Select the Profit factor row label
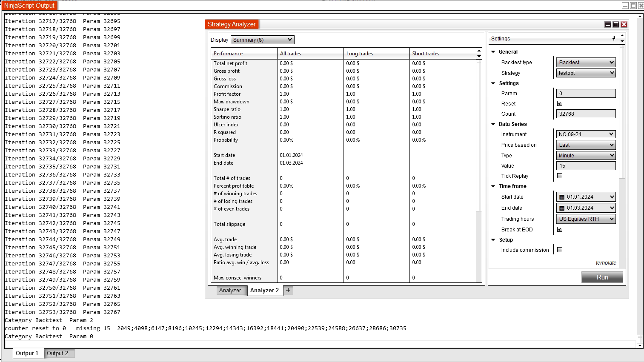Viewport: 644px width, 362px height. coord(227,94)
